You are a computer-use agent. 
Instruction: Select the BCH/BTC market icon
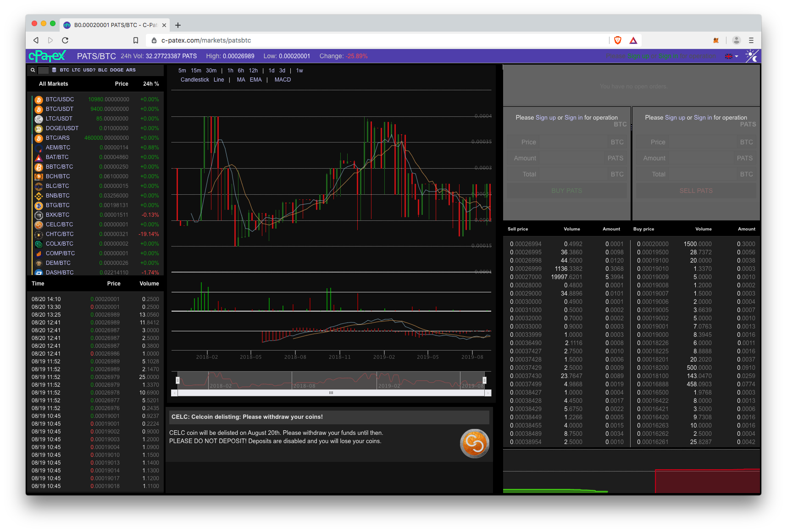click(x=39, y=176)
